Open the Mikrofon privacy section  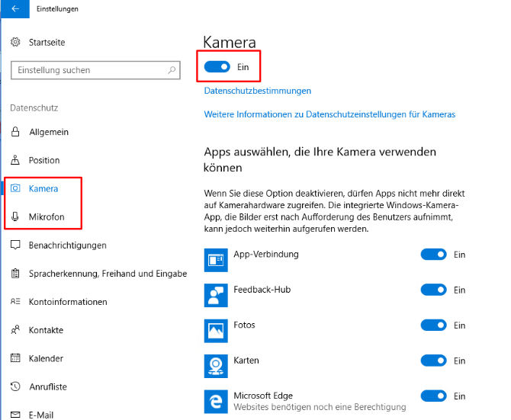tap(46, 217)
